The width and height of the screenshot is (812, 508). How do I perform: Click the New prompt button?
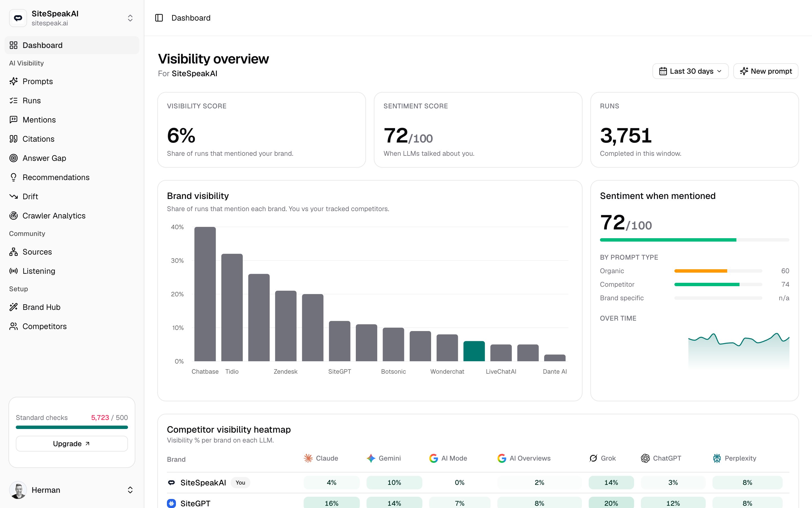pyautogui.click(x=766, y=71)
